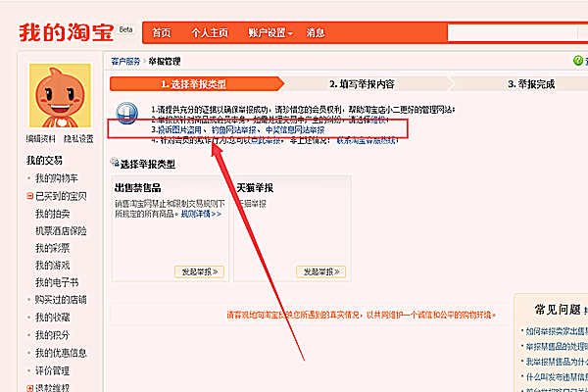Screen dimensions: 588x392
Task: Open 我的电子书 in sidebar
Action: (x=57, y=282)
